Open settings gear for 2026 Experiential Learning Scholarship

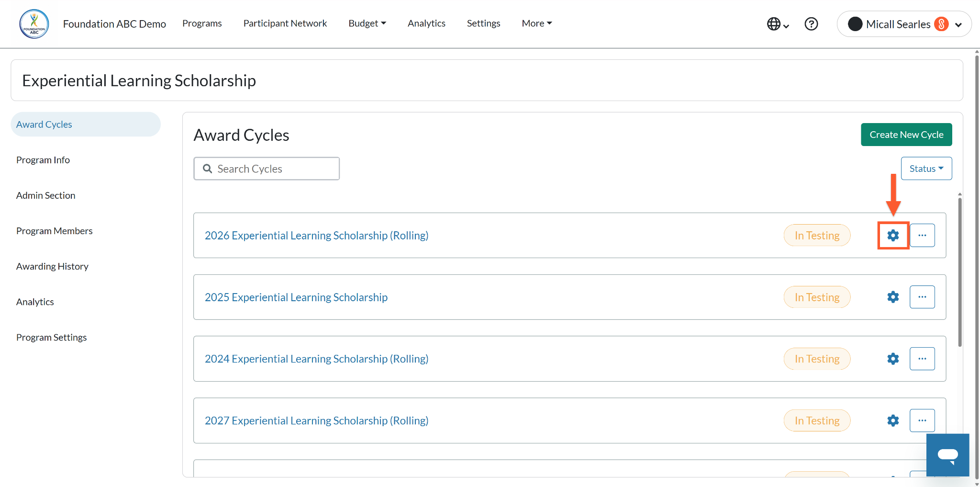pyautogui.click(x=893, y=235)
